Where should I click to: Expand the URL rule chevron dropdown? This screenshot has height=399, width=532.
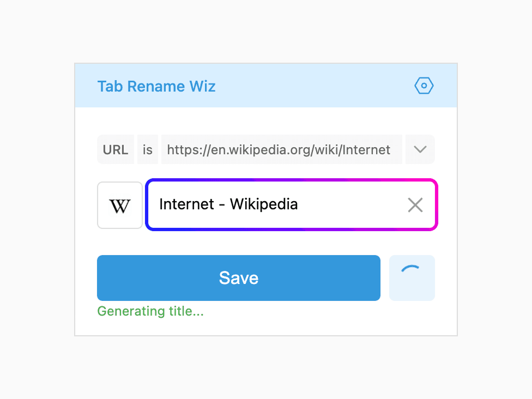pyautogui.click(x=420, y=149)
